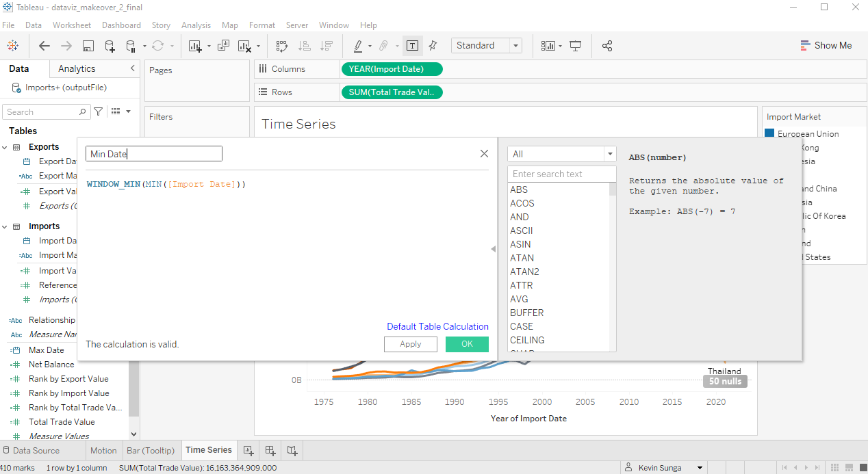Click the Duplicate worksheet toolbar icon

[223, 46]
